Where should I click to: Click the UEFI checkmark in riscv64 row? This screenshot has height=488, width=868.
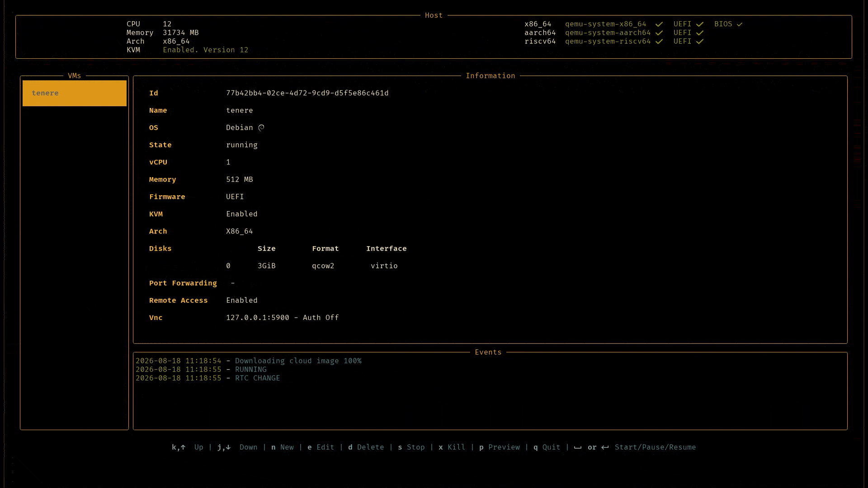(x=700, y=42)
